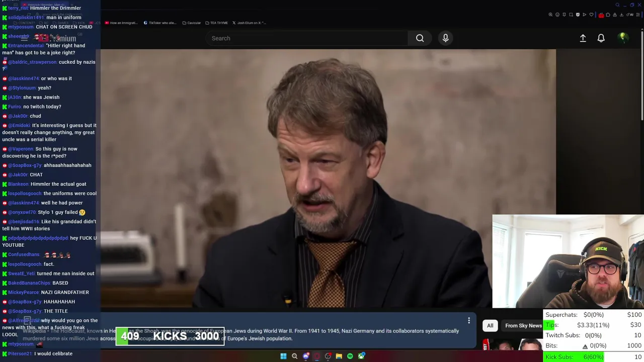Select the All filter chip
The width and height of the screenshot is (644, 362).
click(x=490, y=326)
